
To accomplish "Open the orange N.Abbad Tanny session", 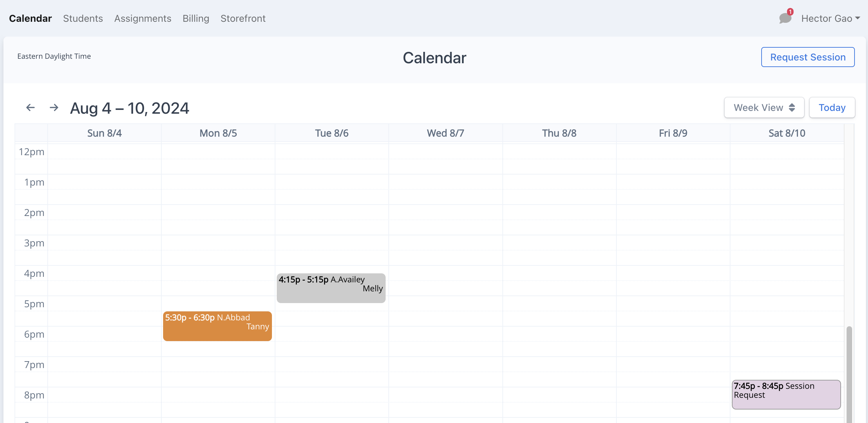I will (217, 326).
